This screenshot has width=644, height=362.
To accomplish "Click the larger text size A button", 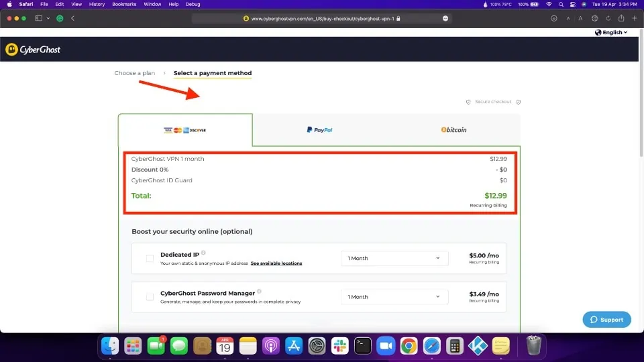I will (x=580, y=19).
